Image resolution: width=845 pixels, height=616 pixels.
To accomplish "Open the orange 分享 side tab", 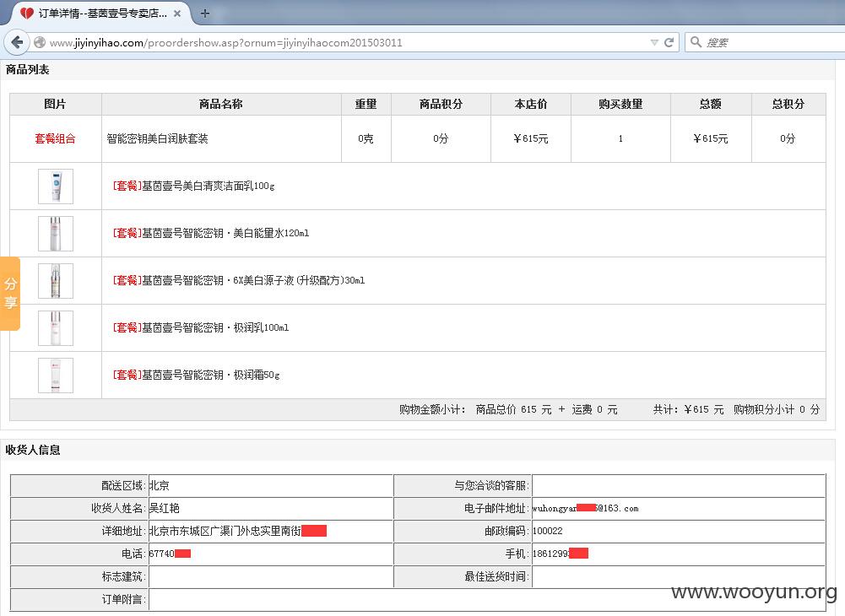I will pos(10,293).
